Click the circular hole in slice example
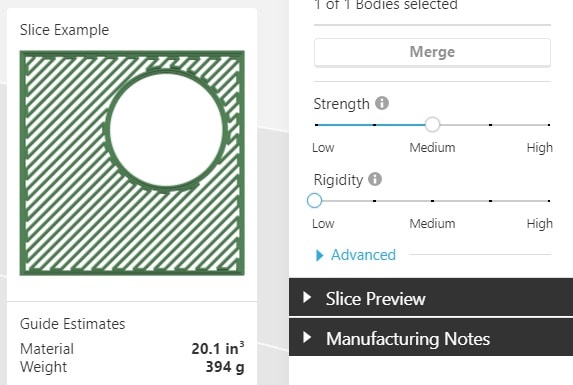The width and height of the screenshot is (573, 385). [166, 130]
